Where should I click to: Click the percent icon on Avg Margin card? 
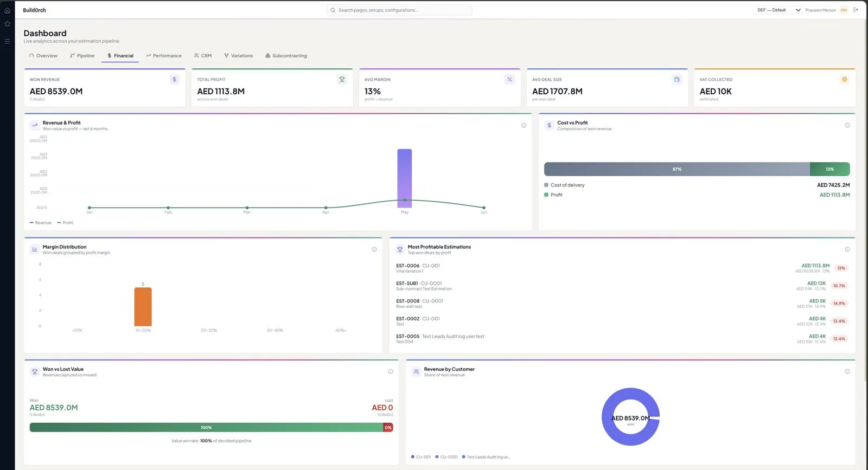coord(509,80)
